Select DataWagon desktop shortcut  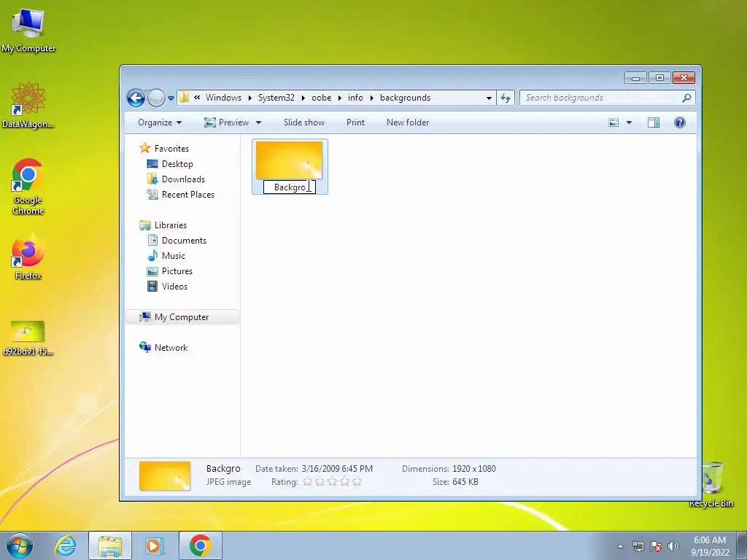point(28,105)
